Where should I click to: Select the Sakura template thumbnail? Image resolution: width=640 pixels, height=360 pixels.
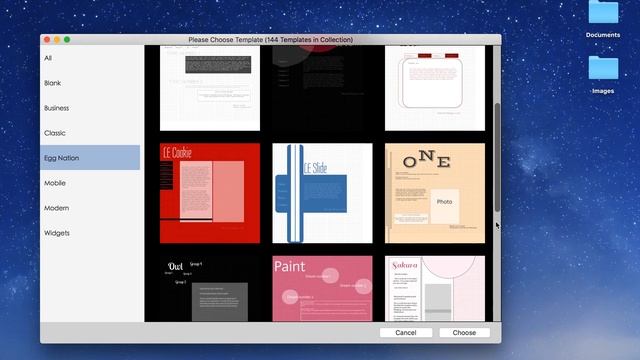435,289
